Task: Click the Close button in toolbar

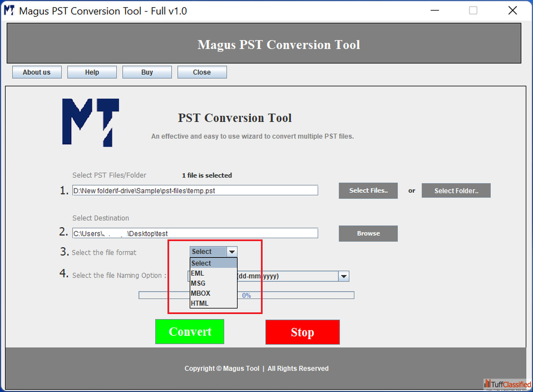Action: [202, 72]
